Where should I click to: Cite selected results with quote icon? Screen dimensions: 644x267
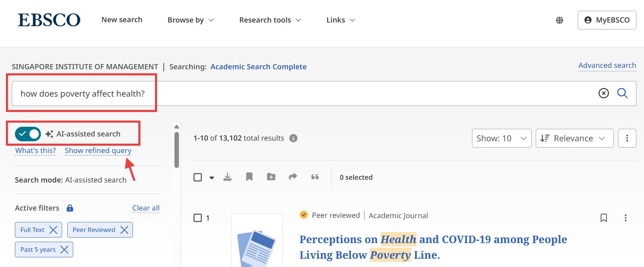click(315, 177)
